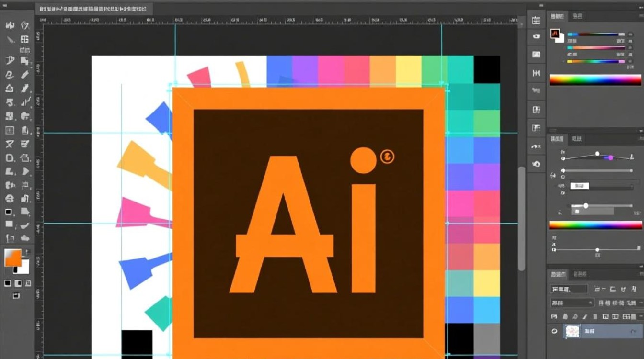
Task: Pick the Pen tool in left toolbox
Action: point(10,60)
